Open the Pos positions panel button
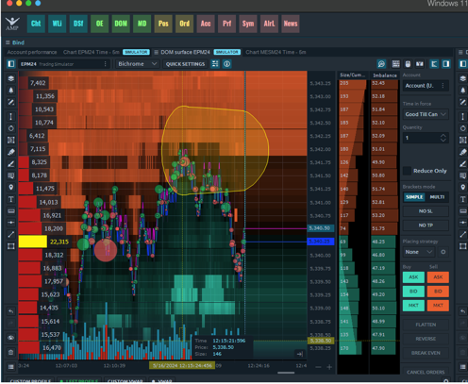The width and height of the screenshot is (468, 384). (x=163, y=24)
